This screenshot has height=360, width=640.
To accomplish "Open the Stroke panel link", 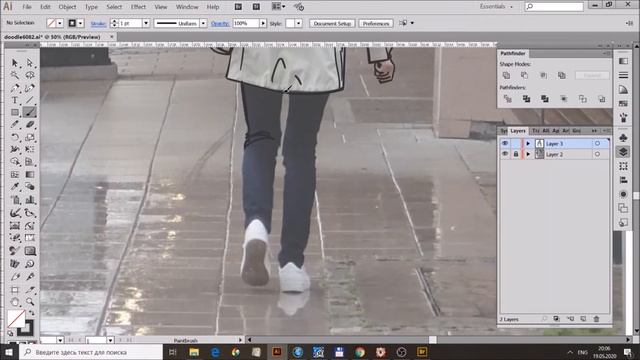I will pyautogui.click(x=98, y=24).
